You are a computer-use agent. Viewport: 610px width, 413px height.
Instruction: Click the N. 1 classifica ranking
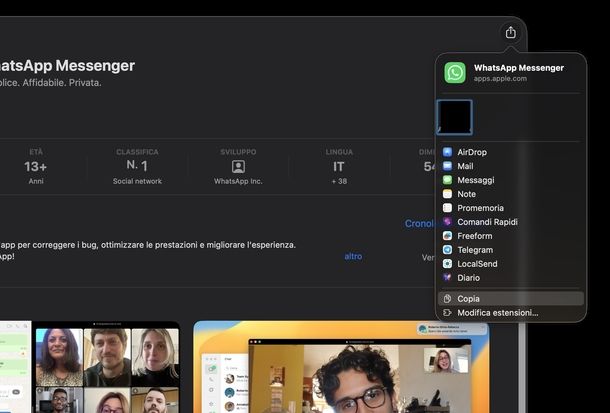[137, 166]
